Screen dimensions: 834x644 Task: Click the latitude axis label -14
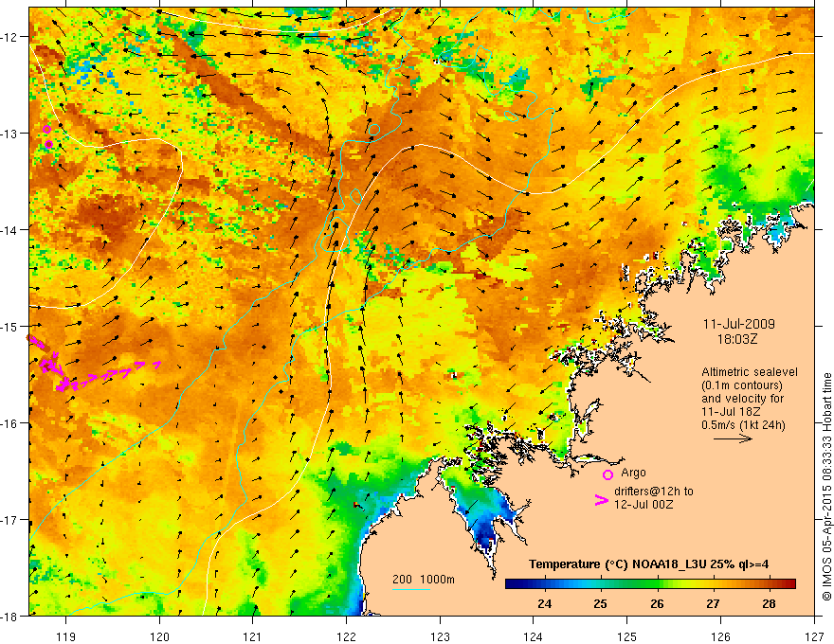[x=10, y=230]
